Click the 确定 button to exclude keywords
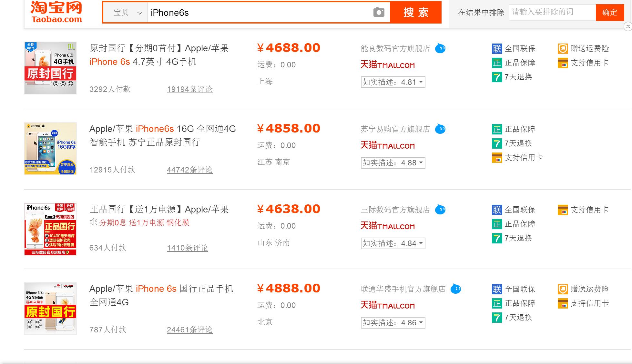 [610, 13]
